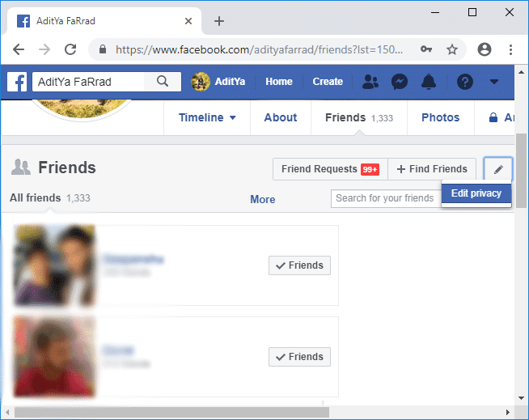Click the pencil Manage icon
The width and height of the screenshot is (529, 420).
click(498, 169)
